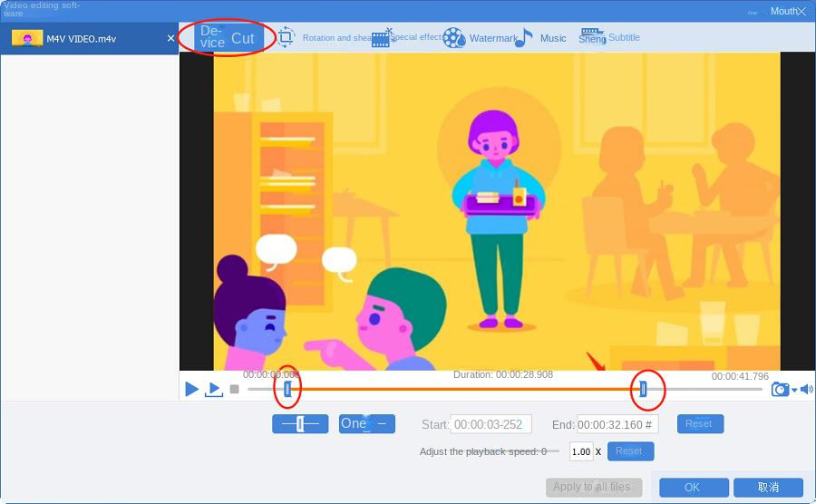The height and width of the screenshot is (504, 816).
Task: Click the playback speed value box
Action: [x=580, y=451]
